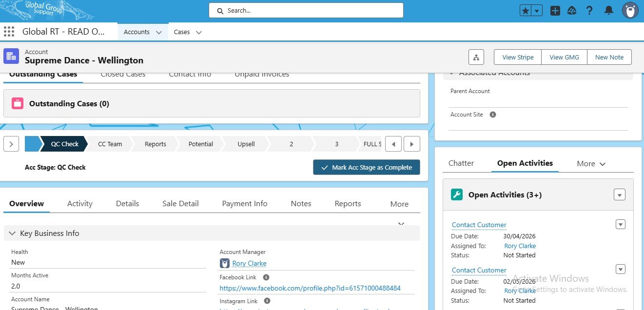
Task: View the account hierarchy icon
Action: (x=476, y=57)
